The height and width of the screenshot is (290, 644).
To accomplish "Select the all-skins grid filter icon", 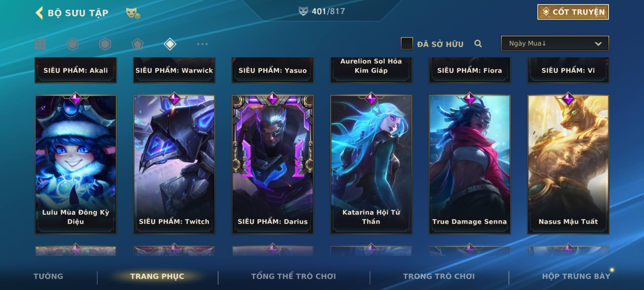I will pyautogui.click(x=40, y=44).
